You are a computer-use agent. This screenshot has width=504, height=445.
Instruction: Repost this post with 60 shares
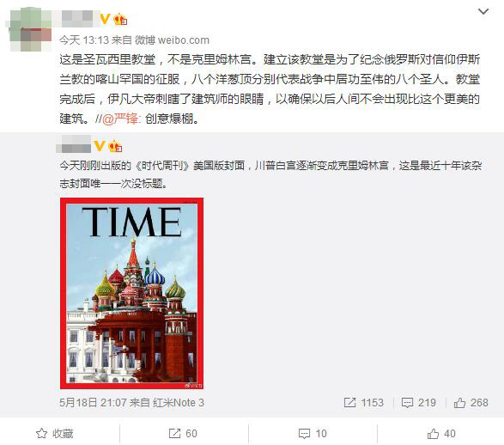point(183,434)
